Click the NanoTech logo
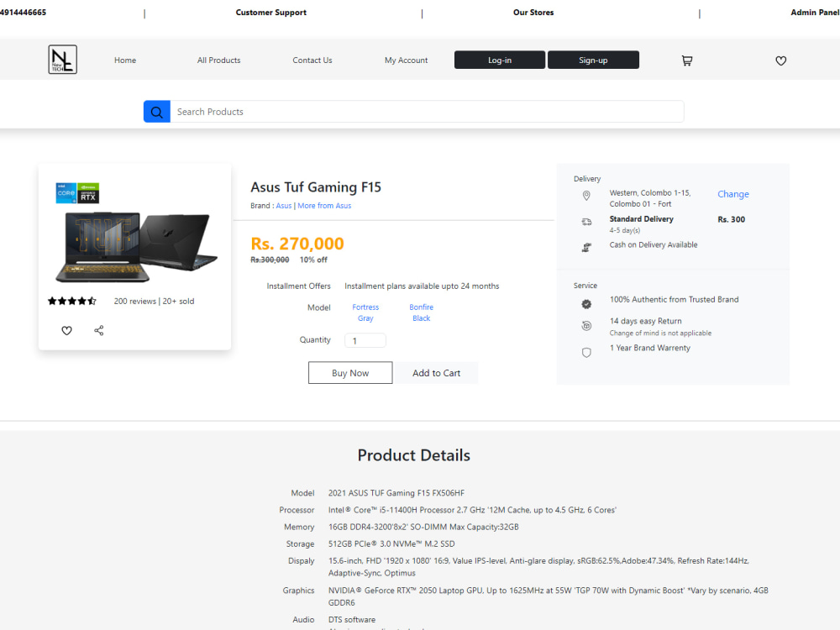Image resolution: width=840 pixels, height=630 pixels. click(61, 59)
